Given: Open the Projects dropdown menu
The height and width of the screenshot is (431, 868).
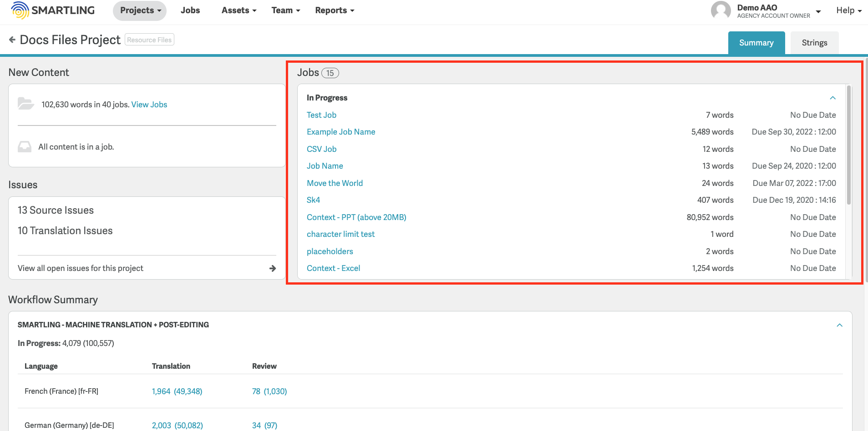Looking at the screenshot, I should (140, 10).
